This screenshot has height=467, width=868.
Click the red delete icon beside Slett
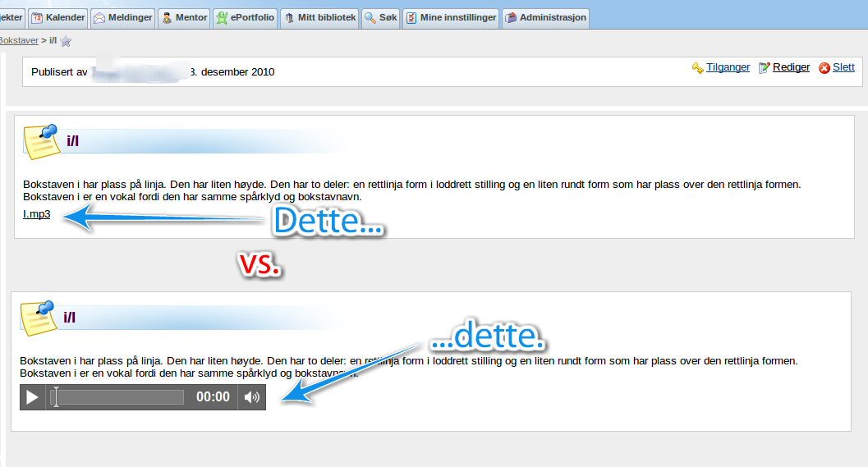pyautogui.click(x=824, y=68)
